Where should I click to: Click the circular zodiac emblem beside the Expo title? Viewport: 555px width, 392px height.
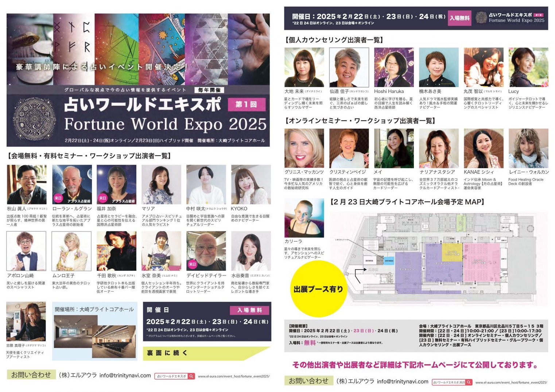[x=35, y=119]
